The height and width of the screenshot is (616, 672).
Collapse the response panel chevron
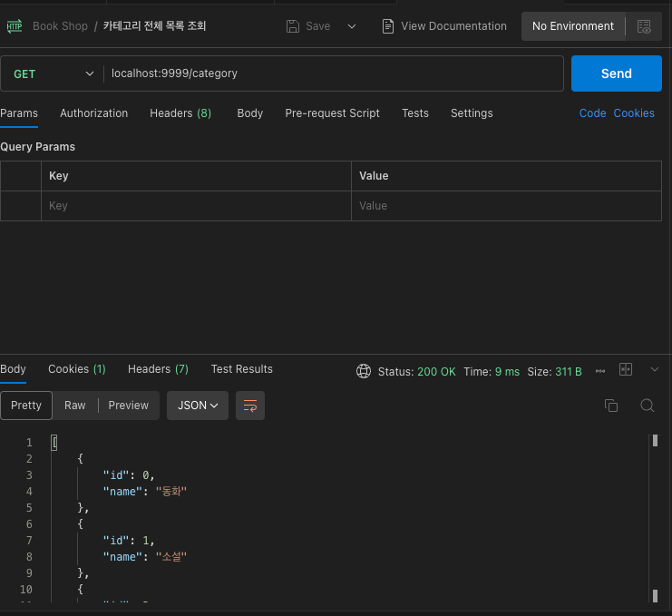tap(655, 369)
